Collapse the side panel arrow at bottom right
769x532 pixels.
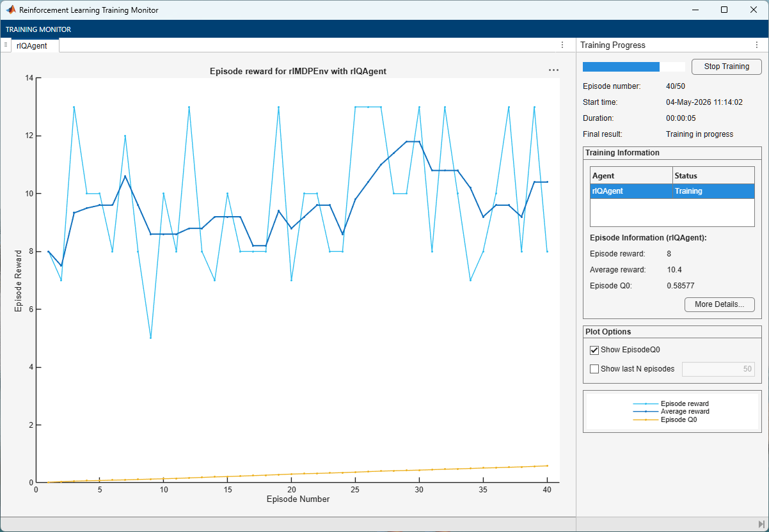[761, 524]
